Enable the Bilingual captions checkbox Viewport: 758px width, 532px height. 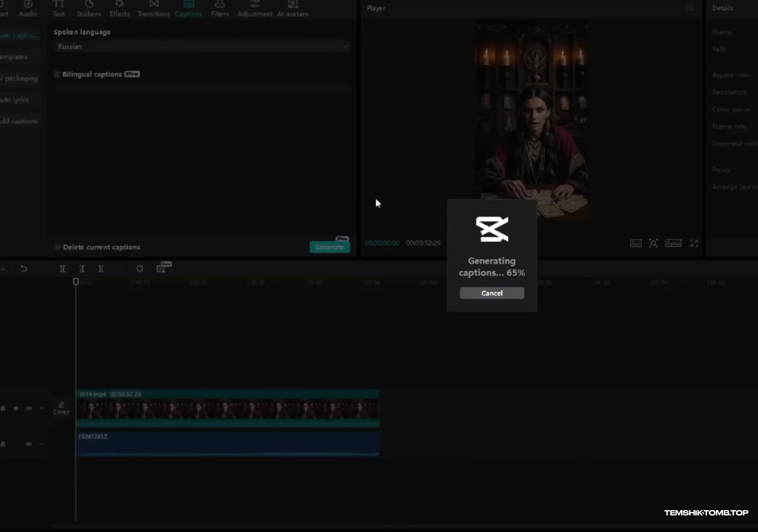click(x=57, y=75)
